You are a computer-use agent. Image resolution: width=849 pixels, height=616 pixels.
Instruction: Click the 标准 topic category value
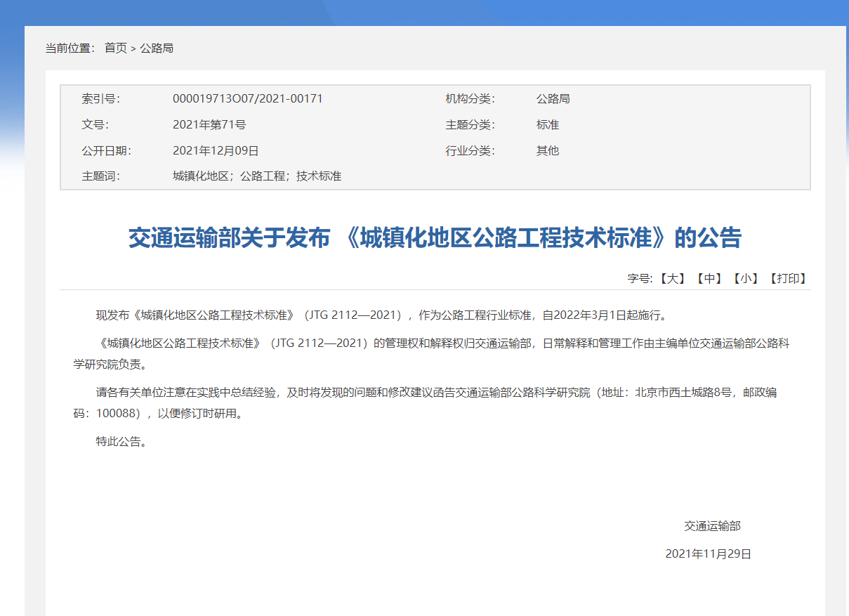coord(547,124)
